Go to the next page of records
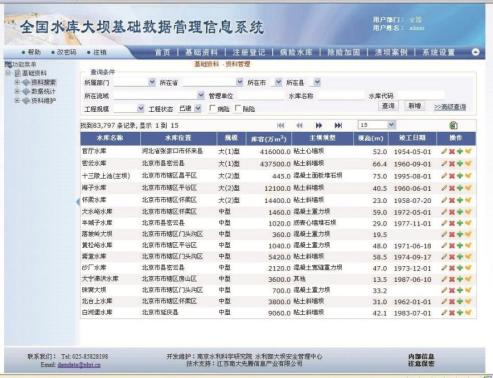The width and height of the screenshot is (493, 378). point(319,125)
